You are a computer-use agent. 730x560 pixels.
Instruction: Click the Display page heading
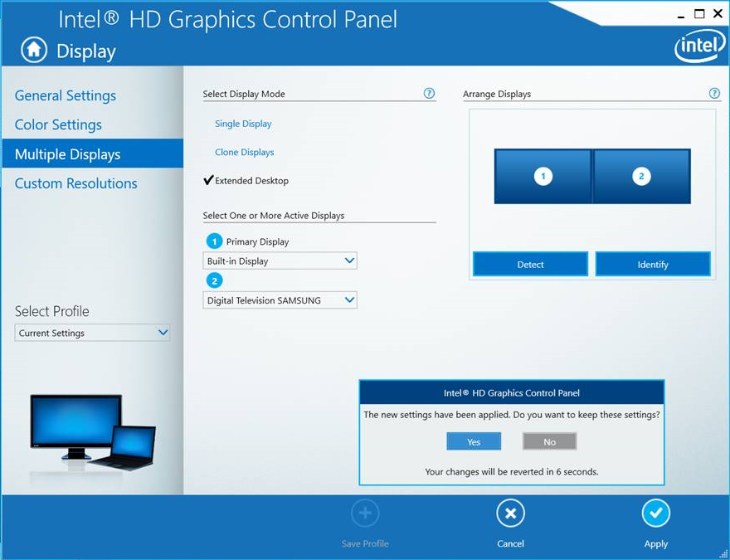point(86,51)
